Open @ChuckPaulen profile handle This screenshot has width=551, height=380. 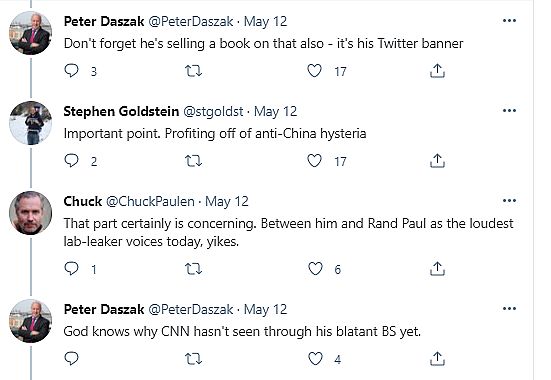tap(150, 201)
